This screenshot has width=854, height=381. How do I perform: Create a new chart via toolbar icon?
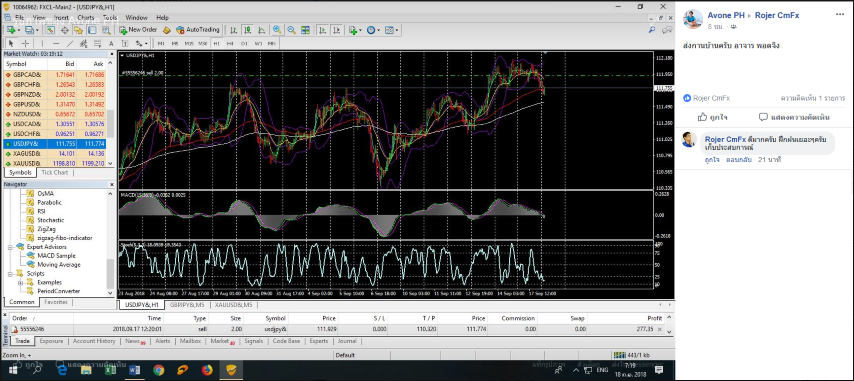tap(11, 30)
